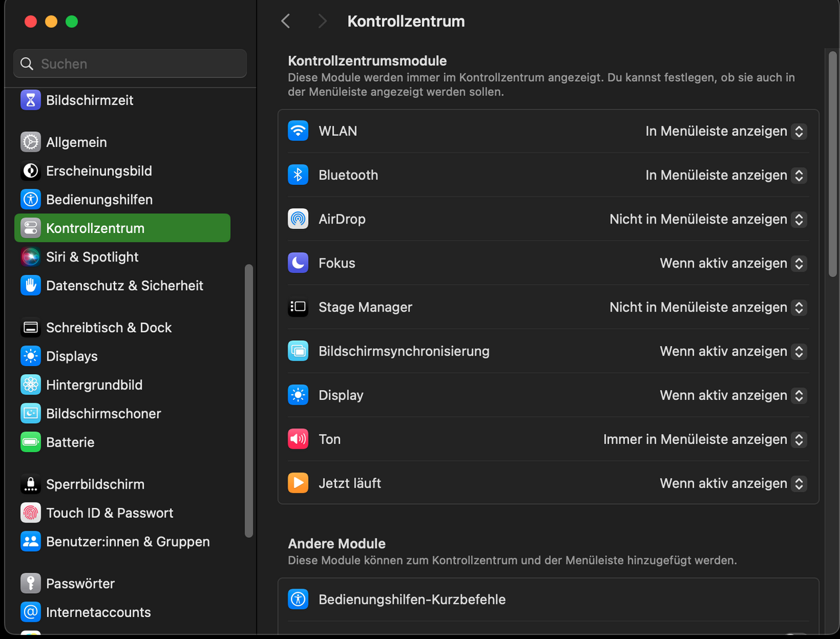Click the Schreibtisch & Dock icon

coord(31,327)
